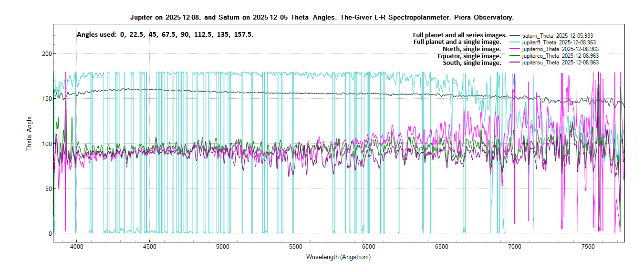This screenshot has width=644, height=272.
Task: Select the jupiterno_Theta legend entry text
Action: point(561,49)
